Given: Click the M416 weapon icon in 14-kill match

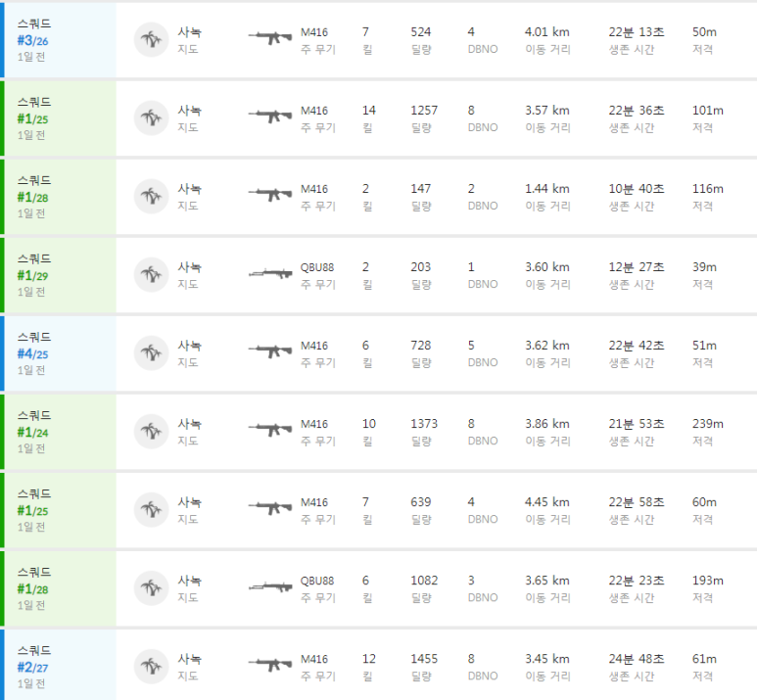Looking at the screenshot, I should 270,117.
